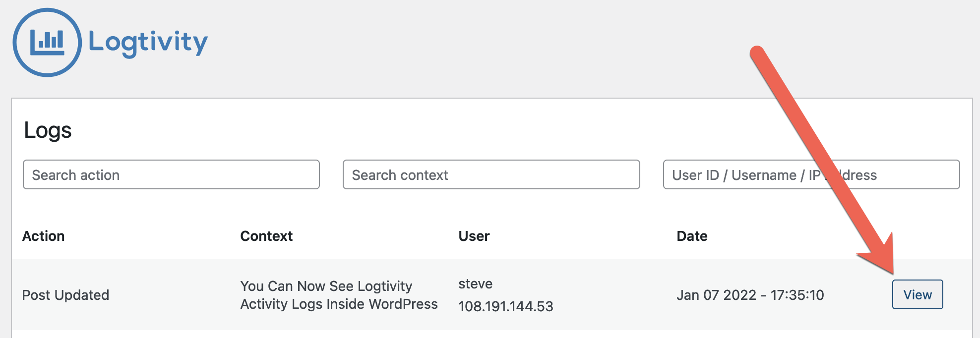The width and height of the screenshot is (980, 338).
Task: Click inside the Search action field
Action: coord(171,174)
